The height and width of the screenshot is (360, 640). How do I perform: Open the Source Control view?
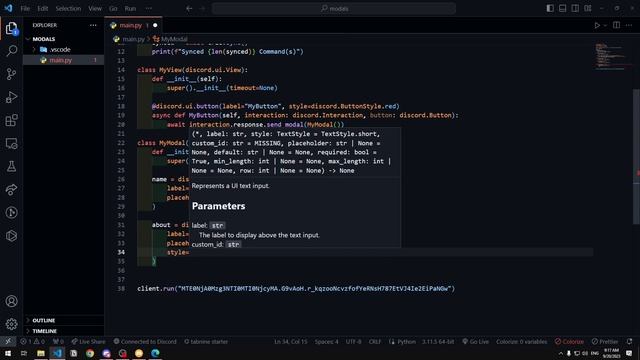click(x=11, y=74)
